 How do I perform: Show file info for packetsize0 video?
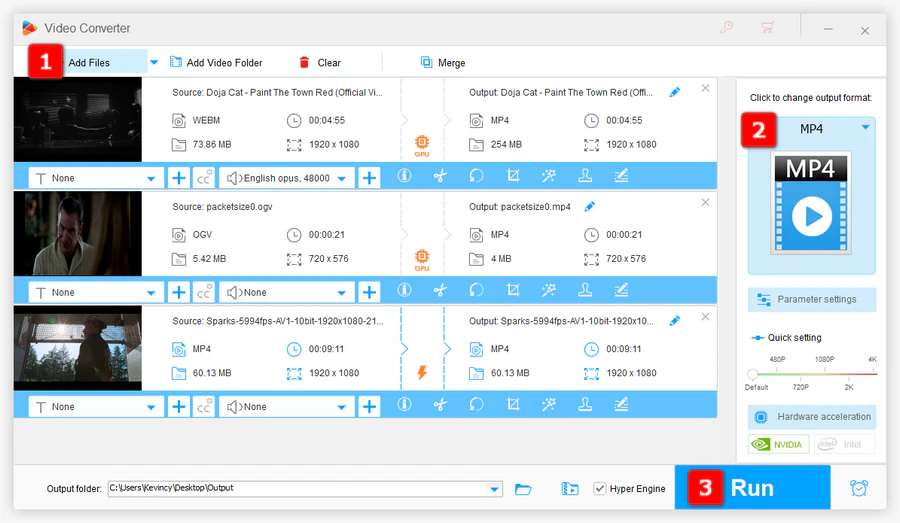pos(405,290)
